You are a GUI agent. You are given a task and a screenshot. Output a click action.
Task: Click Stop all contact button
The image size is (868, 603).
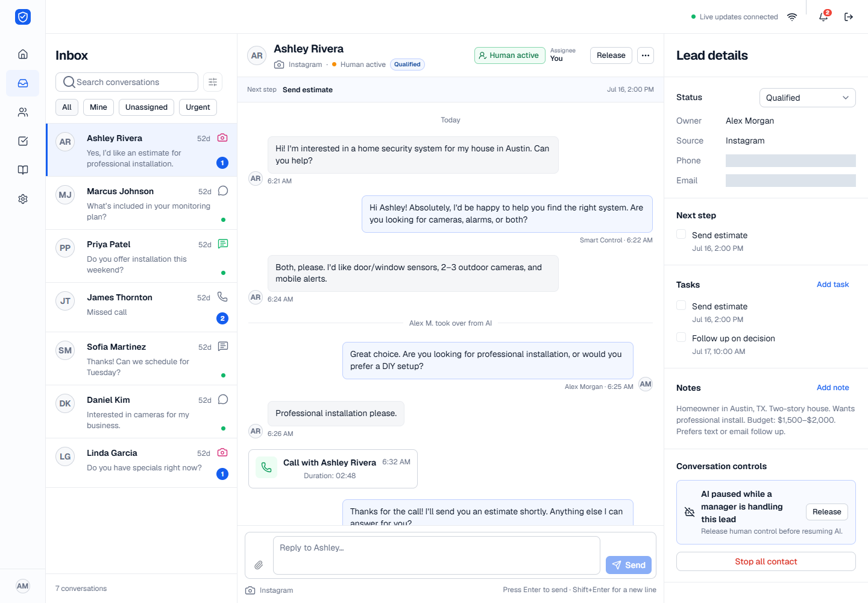766,561
